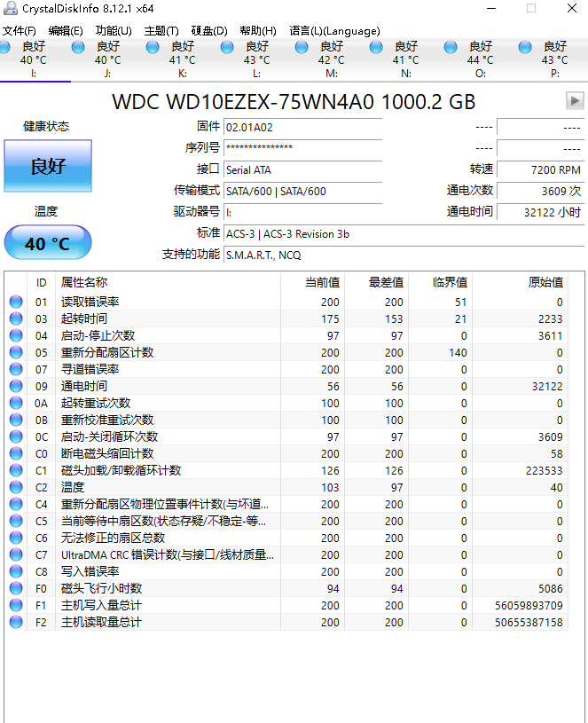Click status icon for attribute 05 重新分配扇区计数
This screenshot has width=588, height=723.
pos(16,352)
